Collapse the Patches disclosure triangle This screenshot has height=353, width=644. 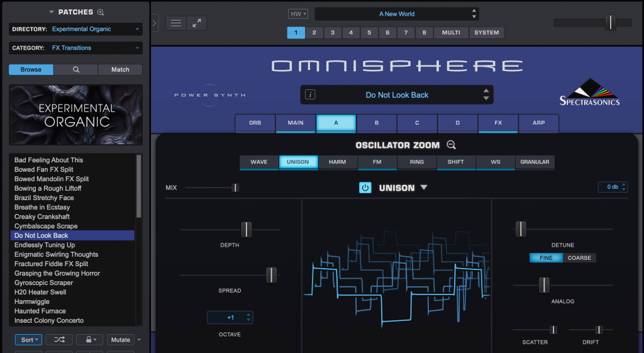tap(52, 13)
